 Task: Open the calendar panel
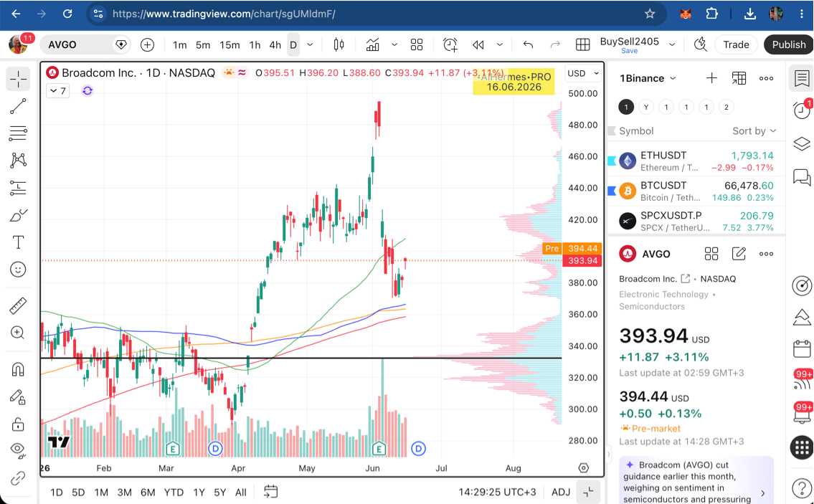pyautogui.click(x=802, y=348)
